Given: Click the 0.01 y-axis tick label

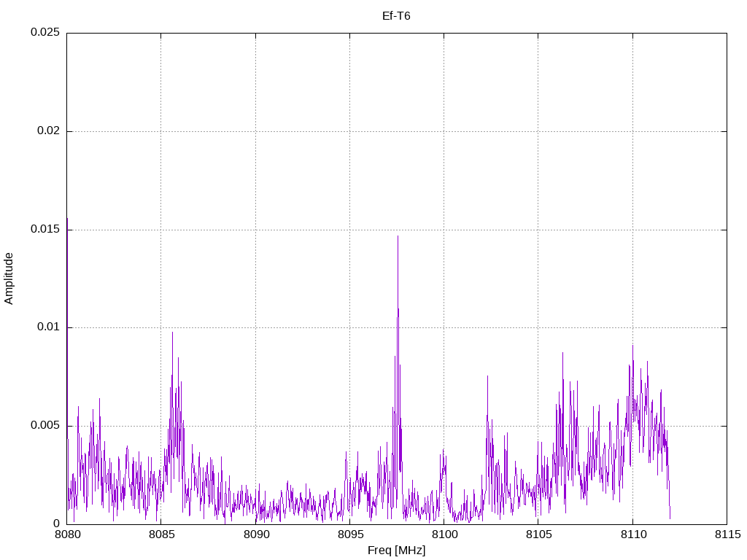Looking at the screenshot, I should 49,327.
